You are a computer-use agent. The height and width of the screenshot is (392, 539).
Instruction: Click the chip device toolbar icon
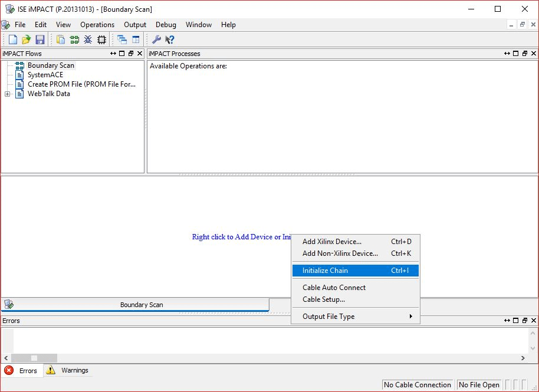click(x=101, y=39)
